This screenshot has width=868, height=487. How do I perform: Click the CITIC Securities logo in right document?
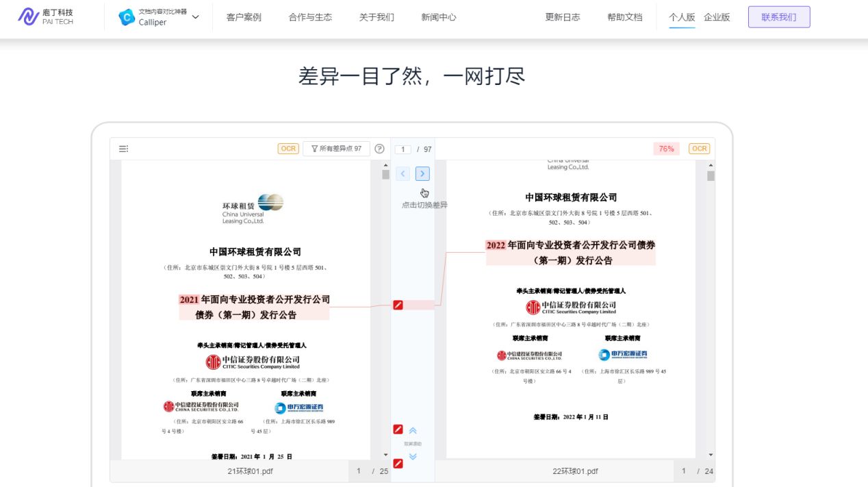(x=571, y=307)
